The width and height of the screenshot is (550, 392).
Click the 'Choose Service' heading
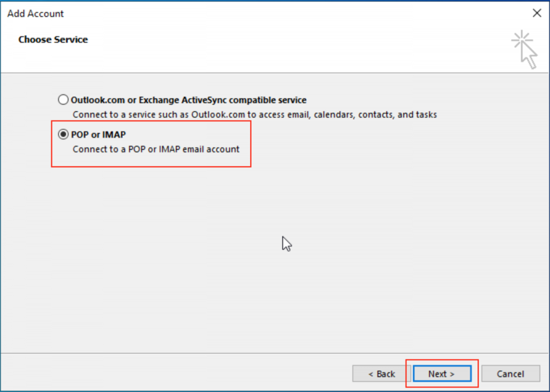pos(53,39)
